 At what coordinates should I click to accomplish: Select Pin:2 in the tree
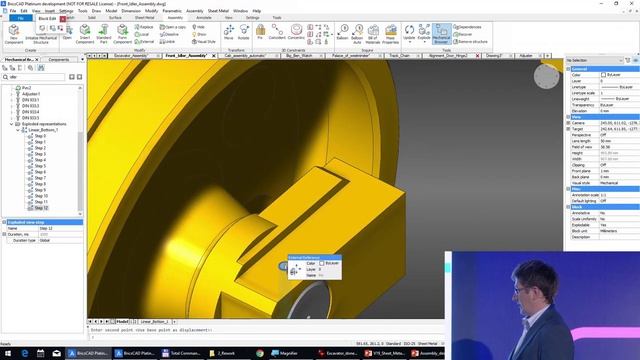pos(27,88)
